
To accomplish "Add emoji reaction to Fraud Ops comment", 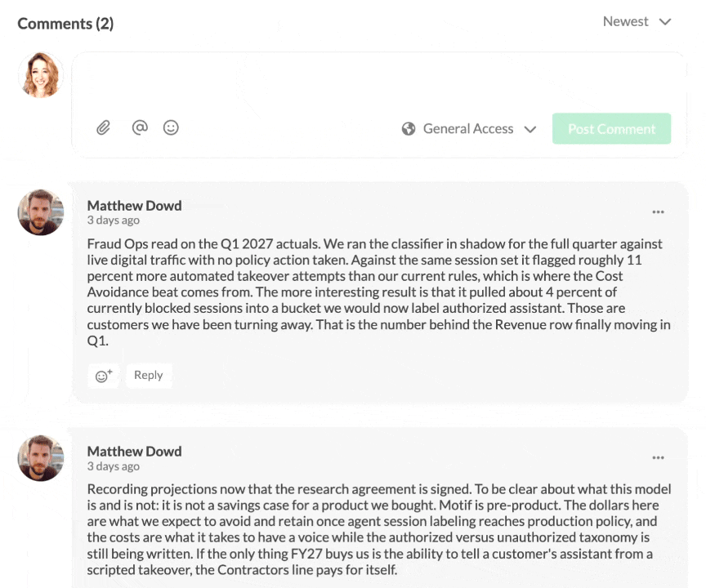I will (x=104, y=375).
